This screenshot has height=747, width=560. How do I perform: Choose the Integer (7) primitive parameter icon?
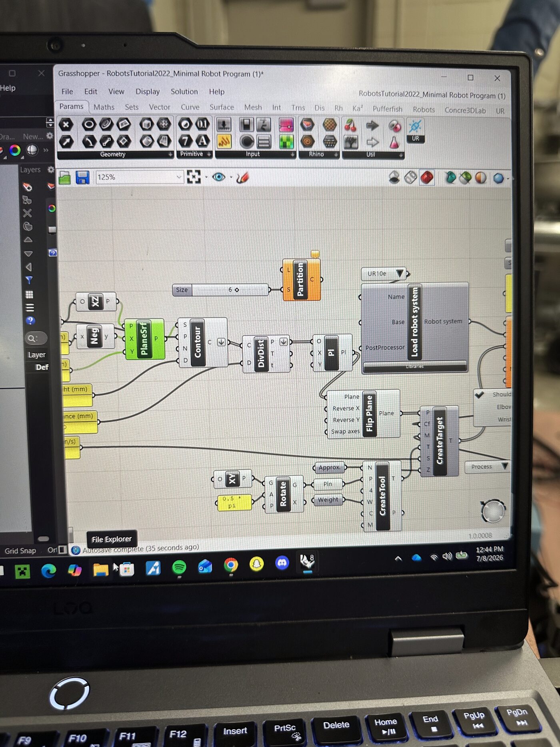click(185, 141)
